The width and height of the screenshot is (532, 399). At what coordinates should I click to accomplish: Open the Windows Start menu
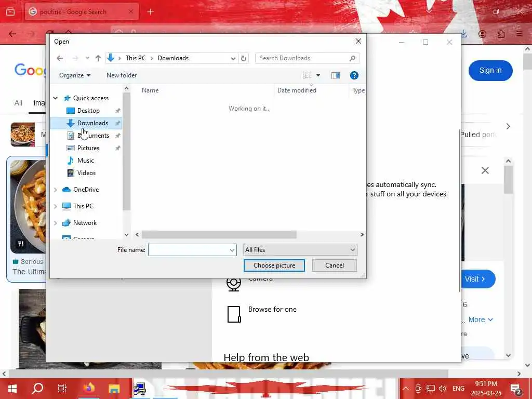[x=12, y=389]
